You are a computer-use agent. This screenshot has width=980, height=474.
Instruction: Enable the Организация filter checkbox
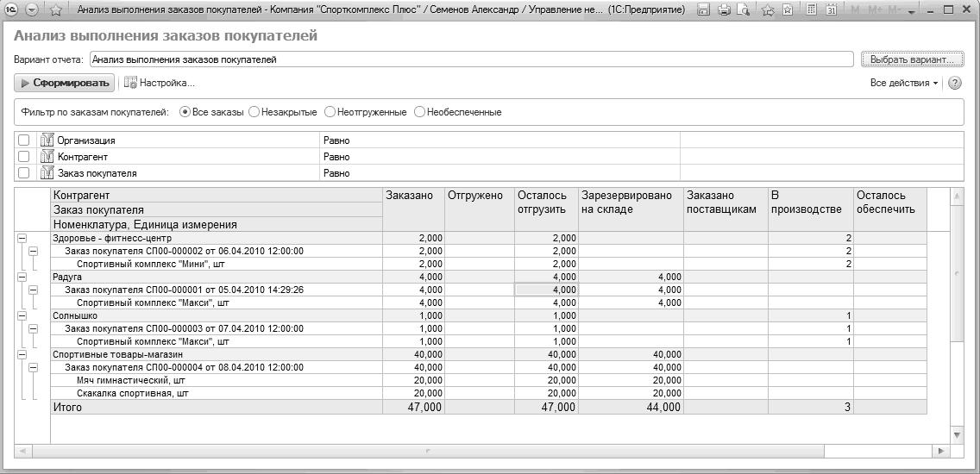tap(24, 140)
